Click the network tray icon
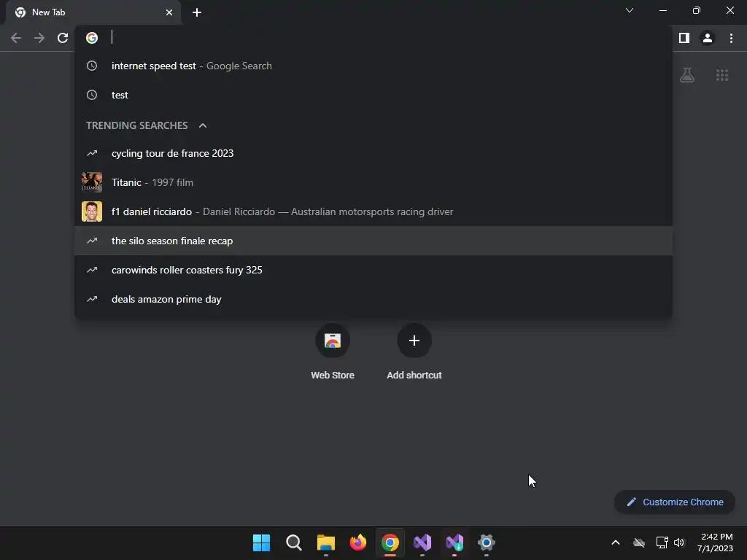The height and width of the screenshot is (560, 747). 662,542
